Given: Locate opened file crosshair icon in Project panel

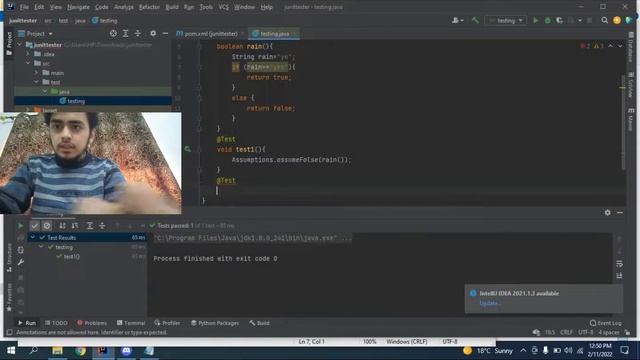Looking at the screenshot, I should (113, 33).
